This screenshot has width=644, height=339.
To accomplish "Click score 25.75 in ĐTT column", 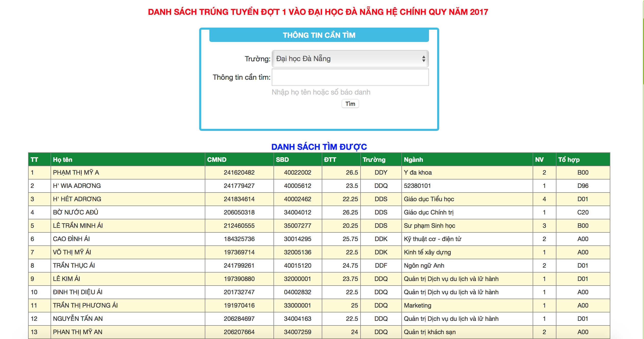I will [x=350, y=239].
